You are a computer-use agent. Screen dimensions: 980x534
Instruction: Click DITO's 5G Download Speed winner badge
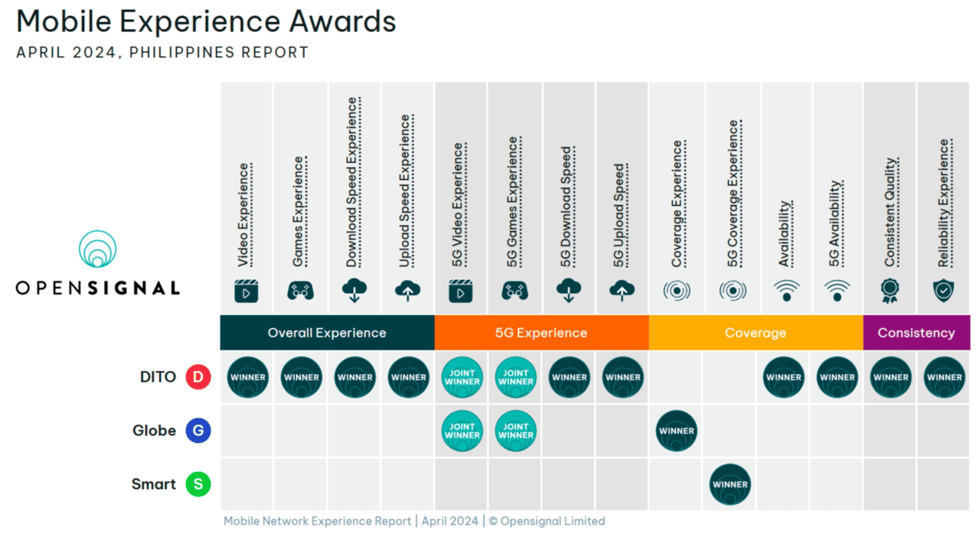pyautogui.click(x=569, y=377)
